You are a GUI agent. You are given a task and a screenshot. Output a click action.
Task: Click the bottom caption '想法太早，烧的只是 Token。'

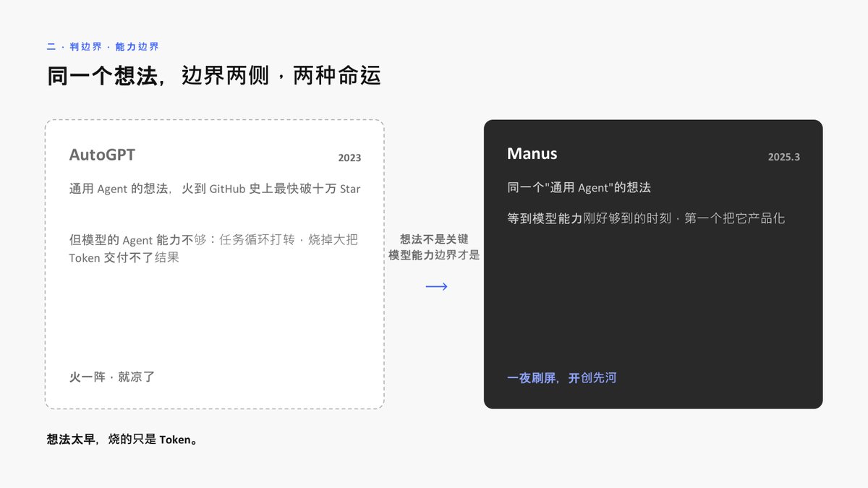[122, 439]
